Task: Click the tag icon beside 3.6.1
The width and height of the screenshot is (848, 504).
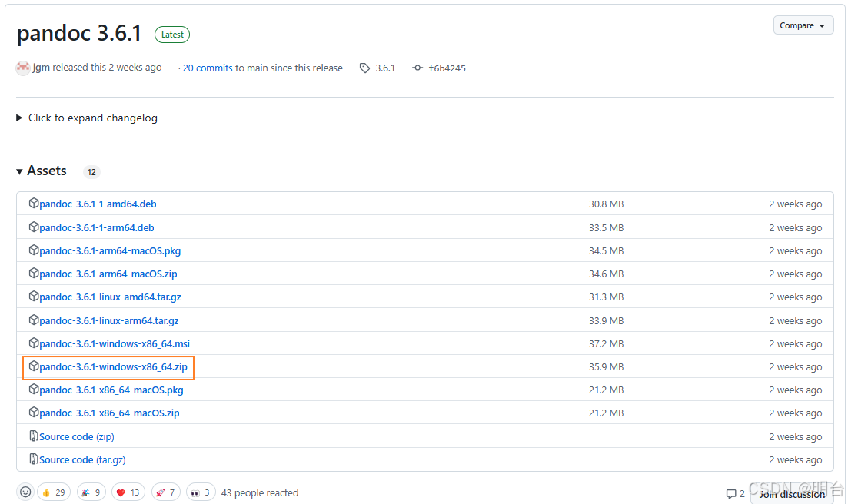Action: click(365, 68)
